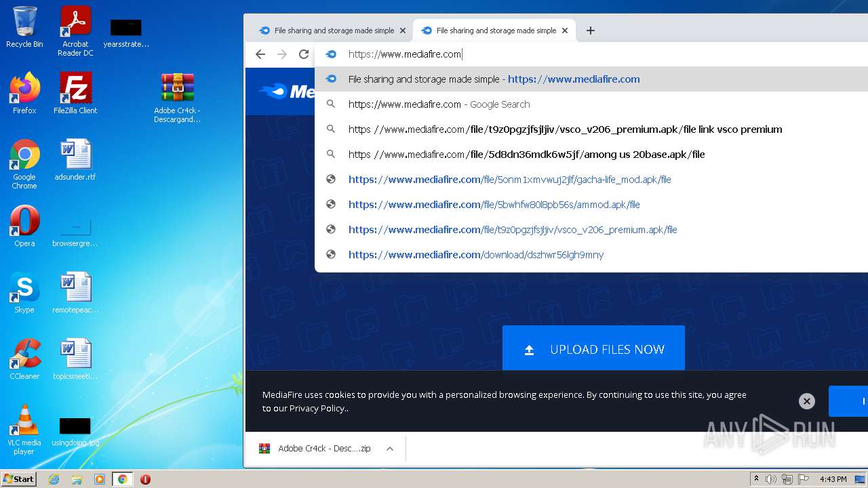The image size is (868, 488).
Task: Choose the 'File sharing and storage made simple' suggestion
Action: 591,79
